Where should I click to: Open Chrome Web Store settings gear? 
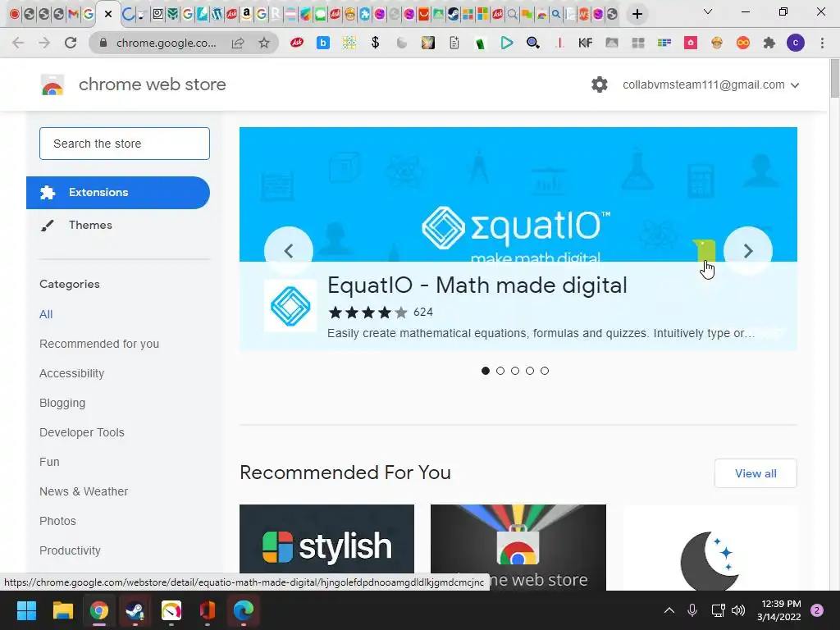(x=600, y=84)
